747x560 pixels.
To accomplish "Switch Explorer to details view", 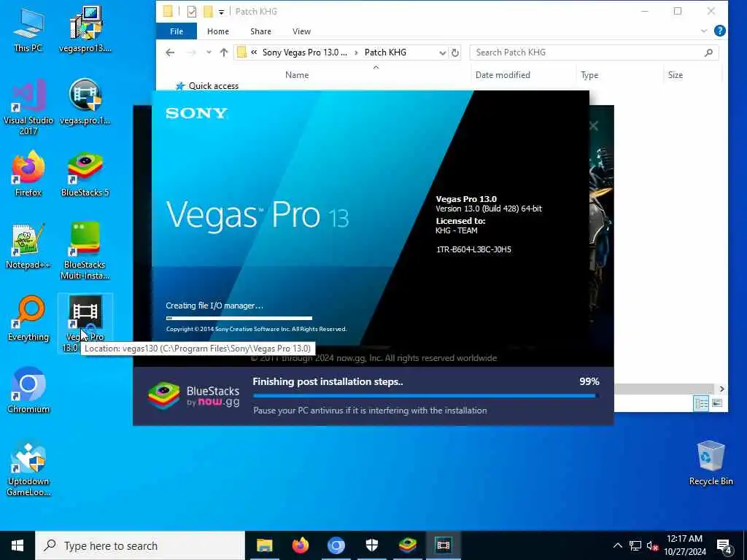I will 701,403.
